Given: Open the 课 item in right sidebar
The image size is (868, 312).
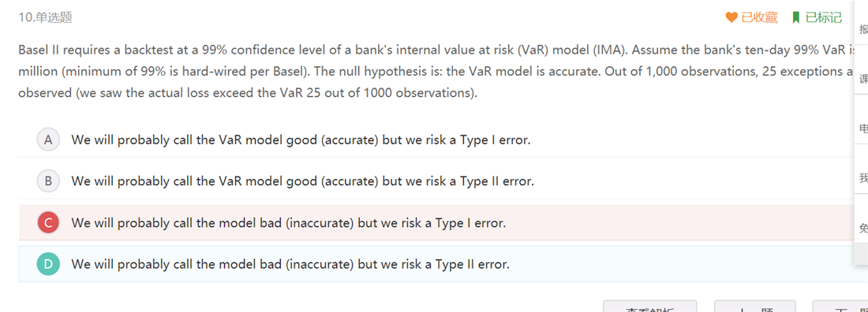Looking at the screenshot, I should (x=861, y=80).
